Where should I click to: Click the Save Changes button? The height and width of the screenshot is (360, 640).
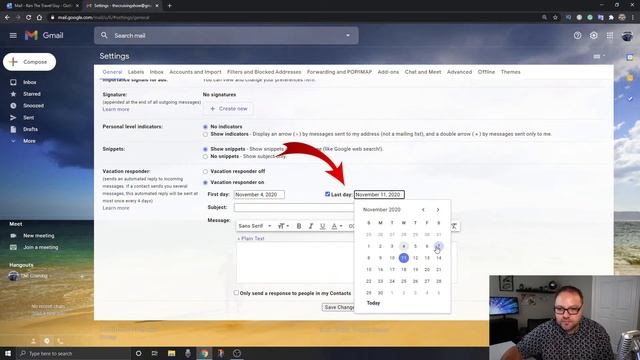click(338, 307)
